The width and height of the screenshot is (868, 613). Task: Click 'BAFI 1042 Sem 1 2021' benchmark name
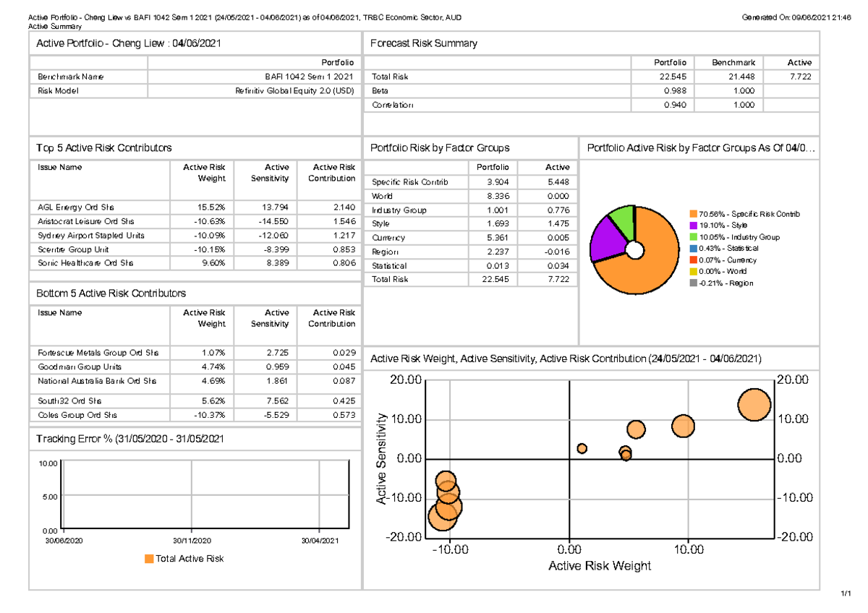310,77
